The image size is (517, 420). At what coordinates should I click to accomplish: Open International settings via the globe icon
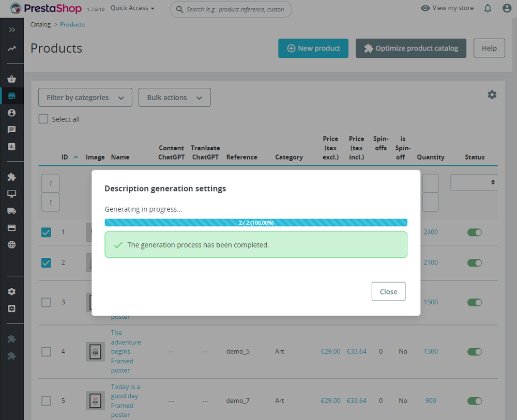pos(11,244)
